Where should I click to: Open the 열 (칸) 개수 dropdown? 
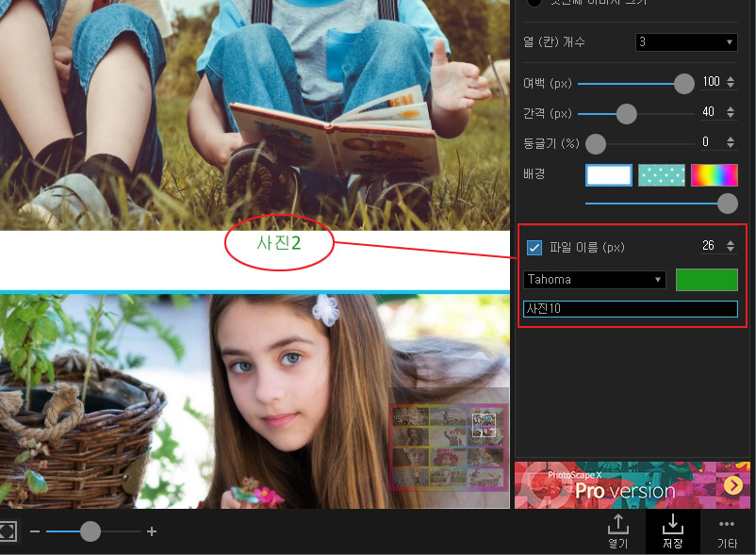point(686,42)
